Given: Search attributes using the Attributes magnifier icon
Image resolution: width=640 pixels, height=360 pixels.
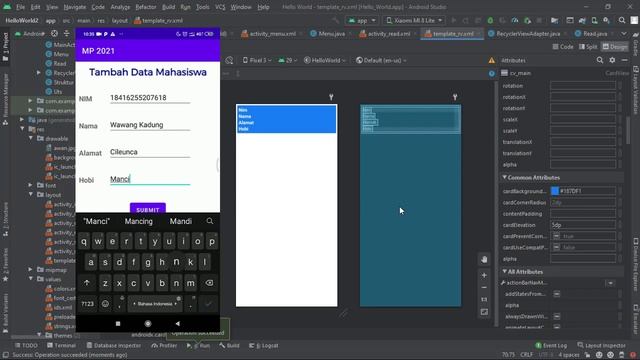Looking at the screenshot, I should pos(600,60).
